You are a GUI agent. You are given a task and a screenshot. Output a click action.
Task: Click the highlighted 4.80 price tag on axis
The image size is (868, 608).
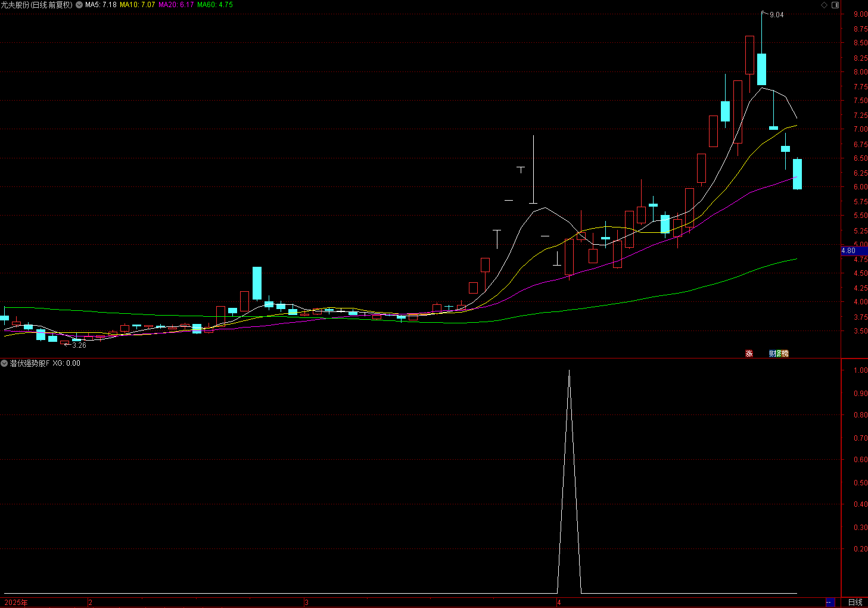click(854, 251)
